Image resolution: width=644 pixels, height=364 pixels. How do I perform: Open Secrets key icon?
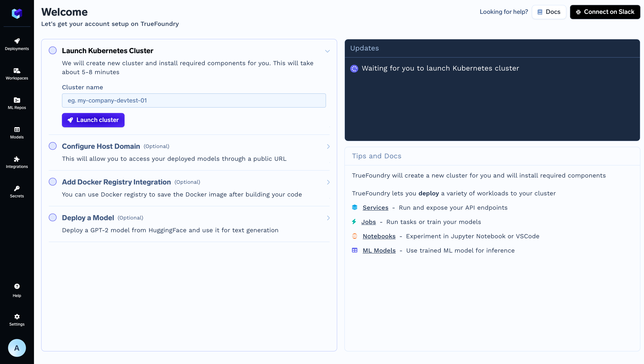click(x=17, y=188)
